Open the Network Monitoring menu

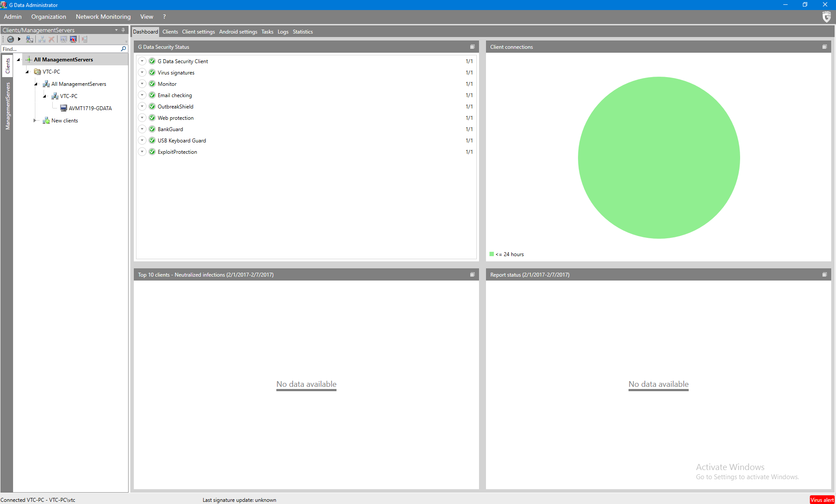click(x=103, y=17)
